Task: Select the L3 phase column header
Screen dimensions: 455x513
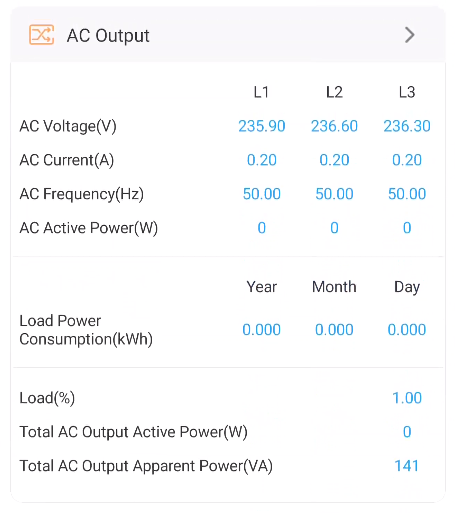Action: pos(407,92)
